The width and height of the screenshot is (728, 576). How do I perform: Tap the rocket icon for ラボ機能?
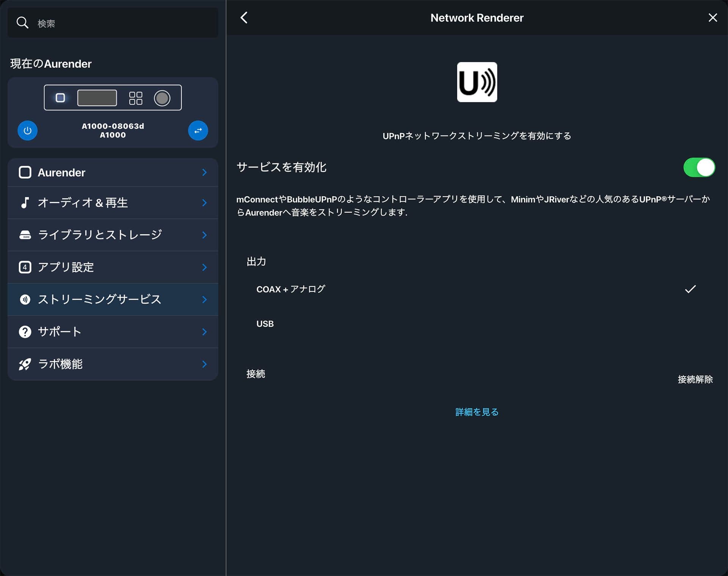click(x=25, y=364)
